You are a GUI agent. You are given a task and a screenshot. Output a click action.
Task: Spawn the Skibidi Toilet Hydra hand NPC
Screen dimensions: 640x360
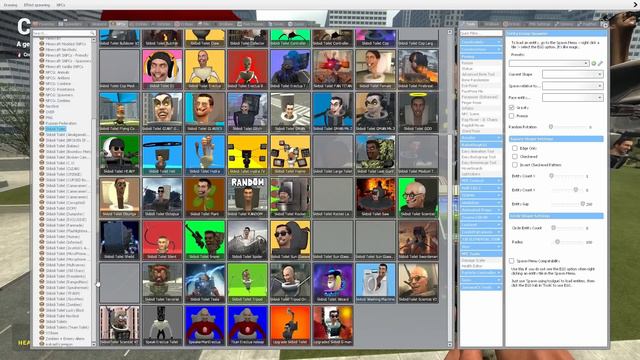click(x=204, y=155)
